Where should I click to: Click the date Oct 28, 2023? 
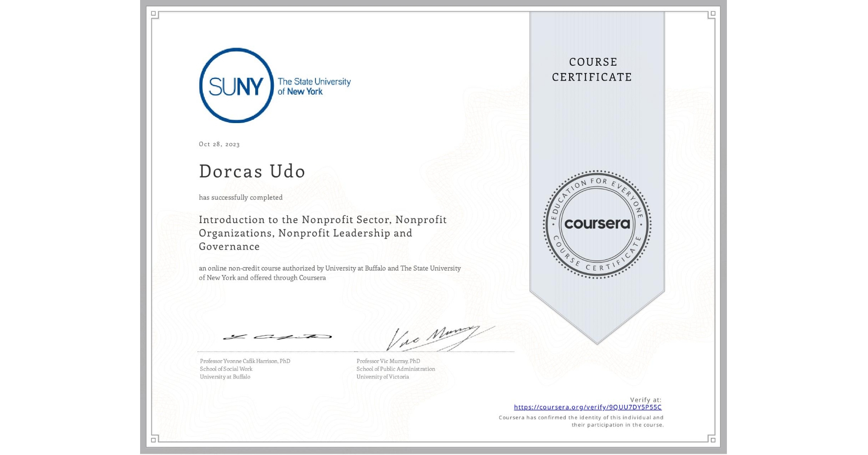pos(219,144)
